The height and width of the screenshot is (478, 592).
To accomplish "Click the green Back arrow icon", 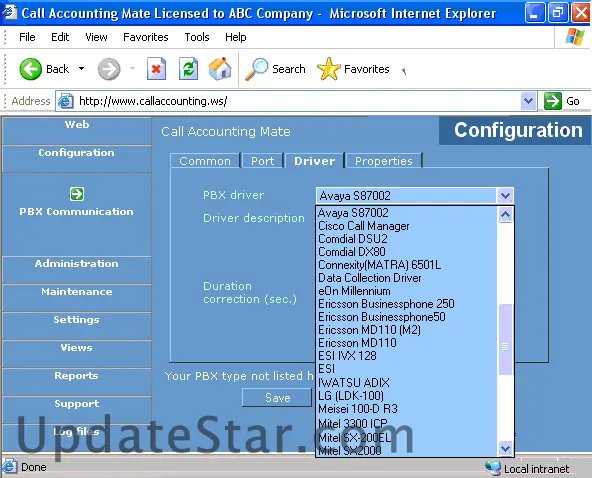I will point(30,69).
